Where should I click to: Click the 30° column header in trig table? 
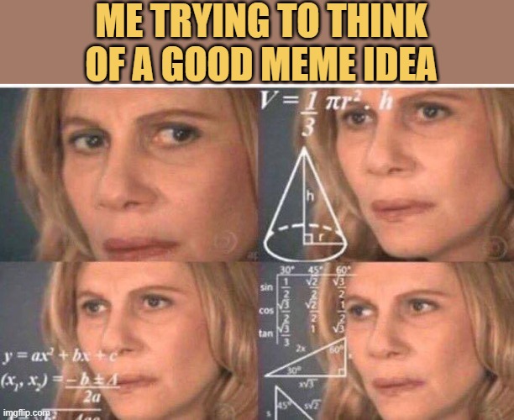click(287, 270)
